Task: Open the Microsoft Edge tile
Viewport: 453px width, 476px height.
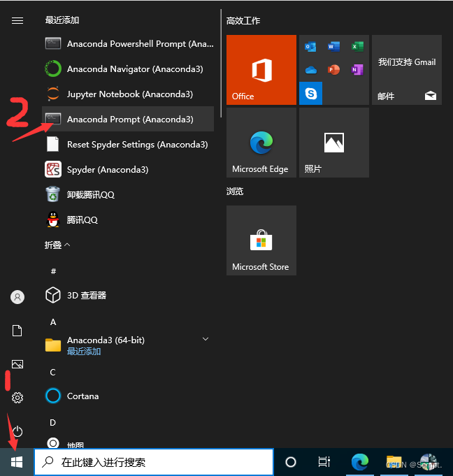Action: point(261,143)
